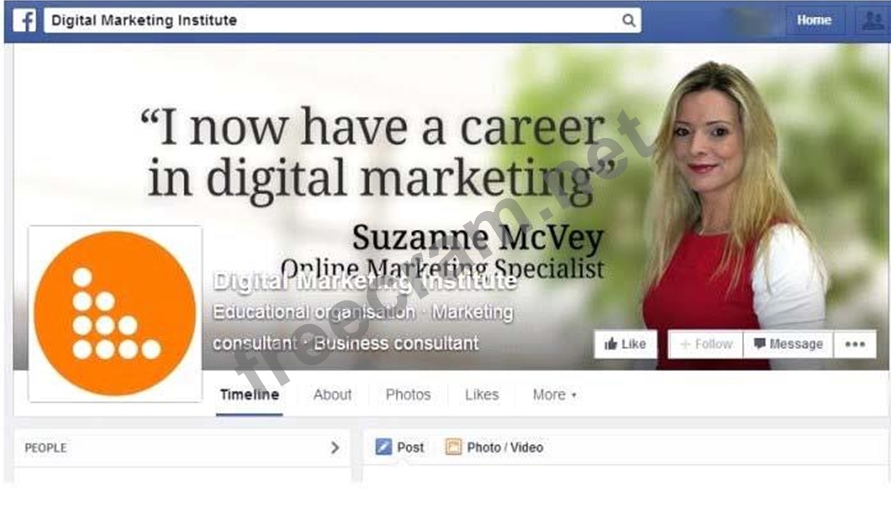Open the About tab

(332, 395)
